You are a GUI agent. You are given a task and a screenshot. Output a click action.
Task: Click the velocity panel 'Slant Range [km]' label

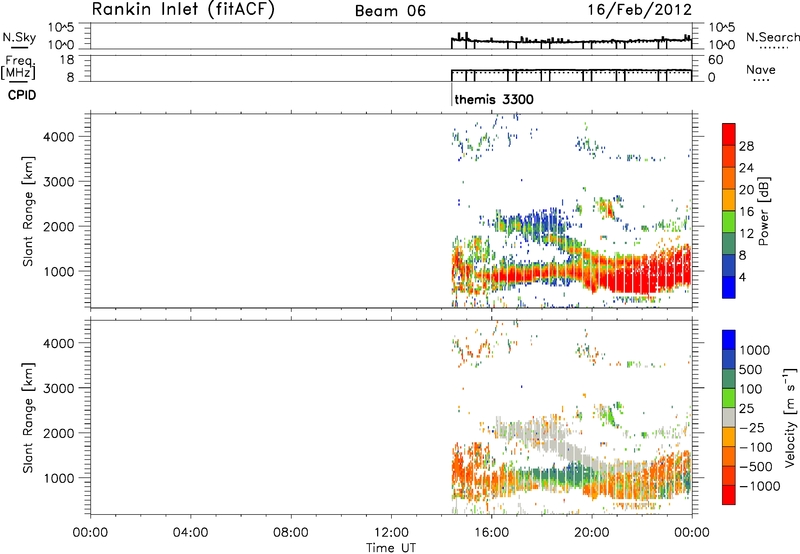point(28,418)
